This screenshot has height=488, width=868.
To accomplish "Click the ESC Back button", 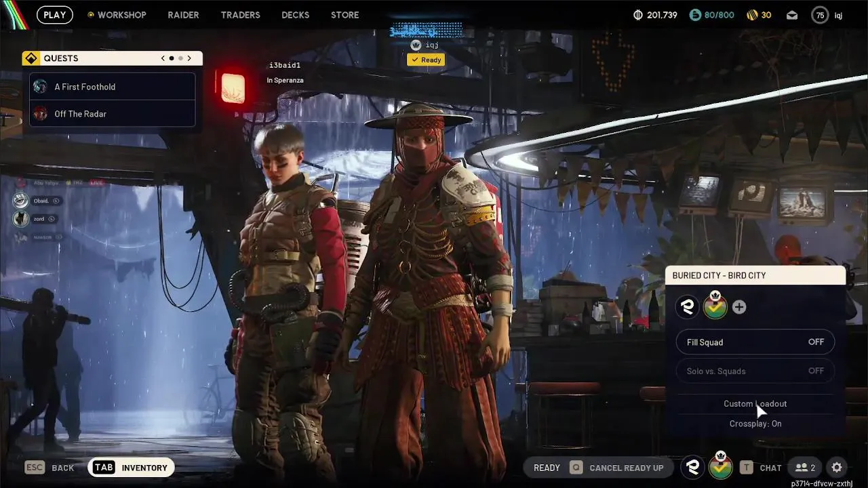I will [50, 468].
